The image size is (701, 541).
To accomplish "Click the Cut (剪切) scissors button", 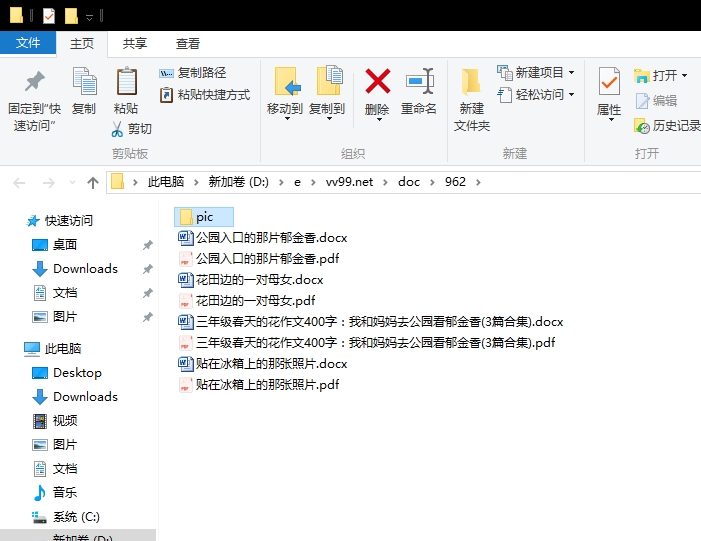I will tap(131, 129).
